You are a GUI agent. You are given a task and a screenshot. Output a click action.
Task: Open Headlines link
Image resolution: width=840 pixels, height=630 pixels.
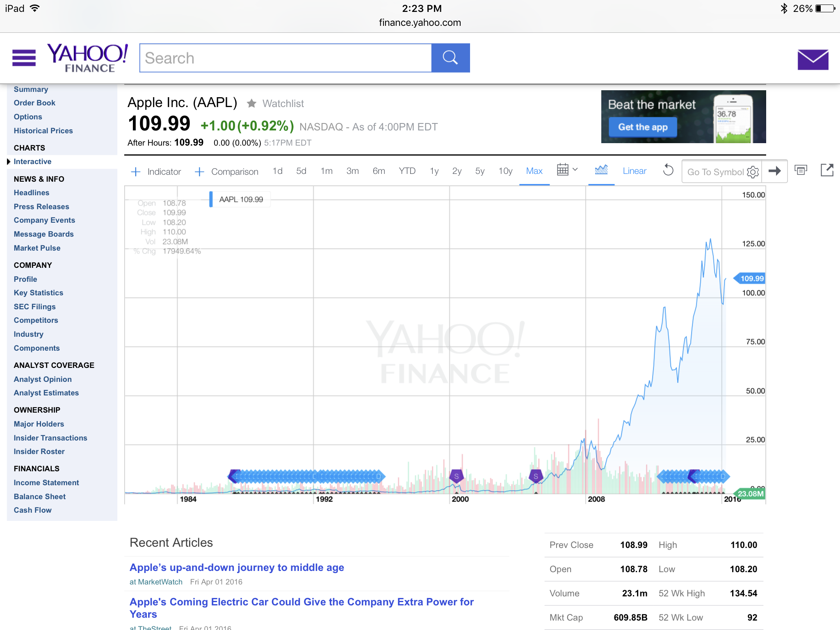pos(32,193)
